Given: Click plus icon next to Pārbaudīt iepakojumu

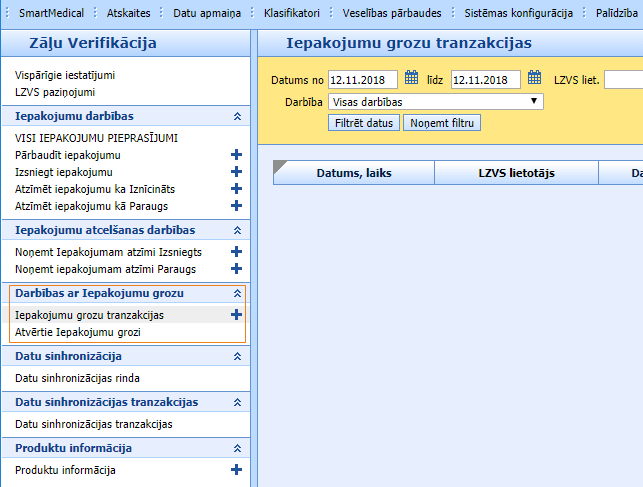Looking at the screenshot, I should pos(236,155).
